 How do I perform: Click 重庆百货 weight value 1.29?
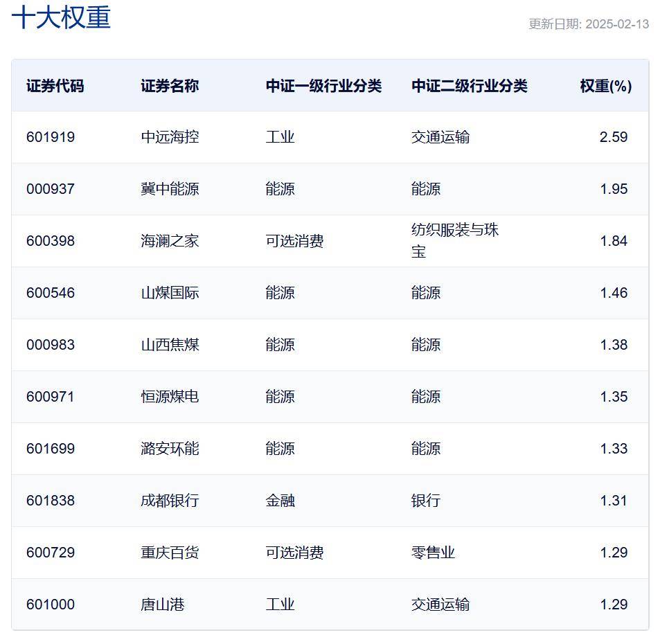coord(614,553)
